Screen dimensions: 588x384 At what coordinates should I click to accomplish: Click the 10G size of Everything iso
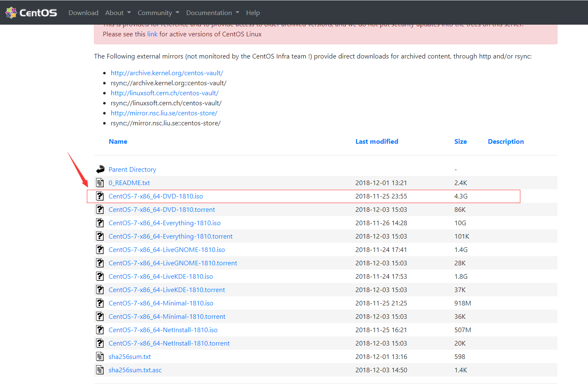[x=460, y=223]
